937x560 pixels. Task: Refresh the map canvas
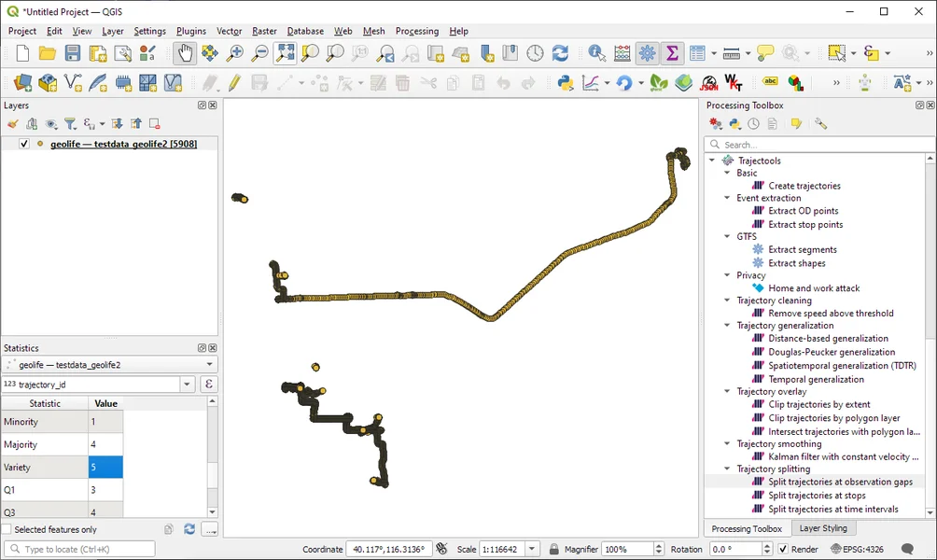click(560, 53)
